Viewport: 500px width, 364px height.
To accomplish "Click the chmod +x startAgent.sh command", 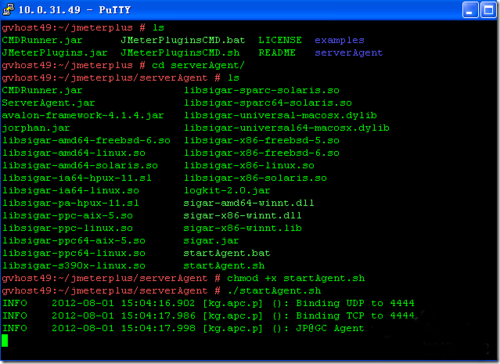I will (296, 278).
